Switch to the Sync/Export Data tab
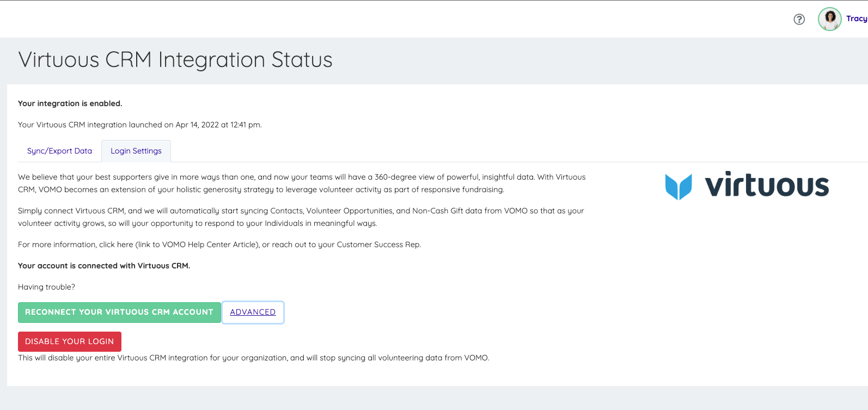The image size is (868, 410). point(59,151)
